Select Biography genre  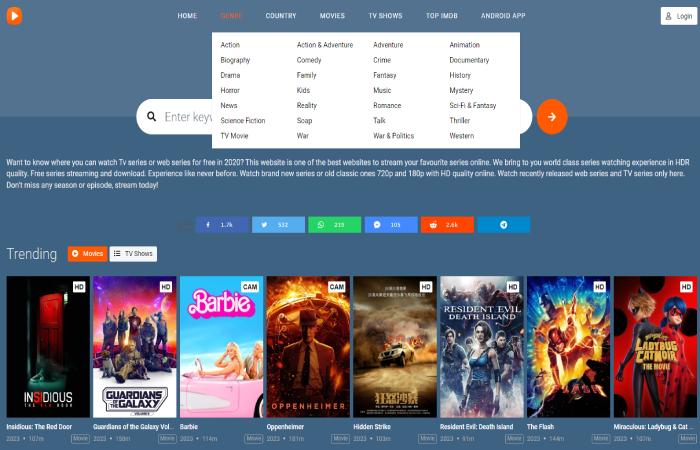(x=235, y=60)
